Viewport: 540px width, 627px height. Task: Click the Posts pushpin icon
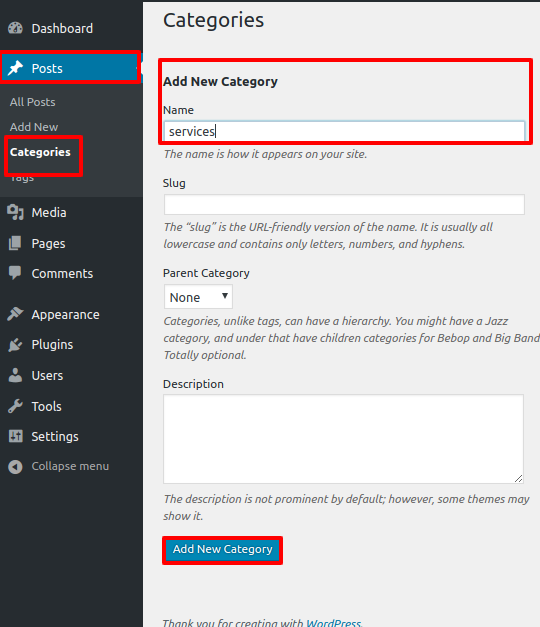click(16, 68)
